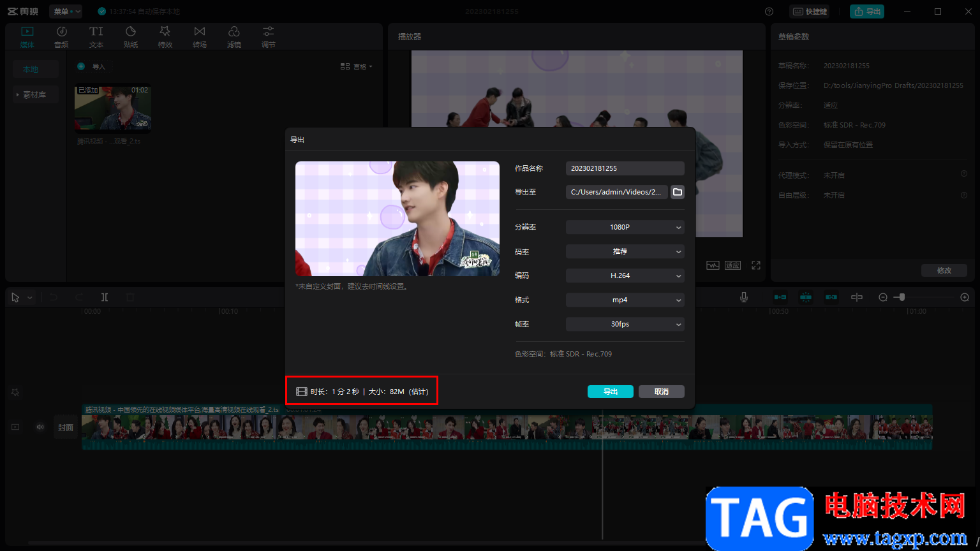Screen dimensions: 980x551
Task: Click the undo arrow icon
Action: 54,297
